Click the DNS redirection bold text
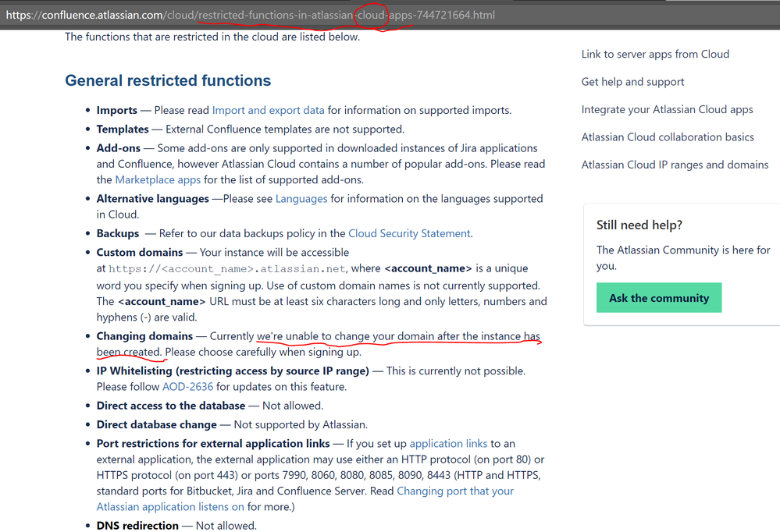 tap(137, 526)
